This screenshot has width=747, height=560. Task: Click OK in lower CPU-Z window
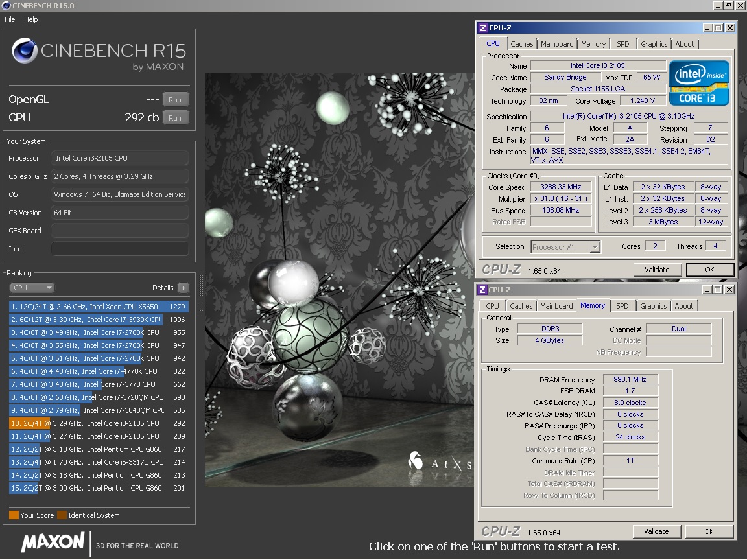709,531
